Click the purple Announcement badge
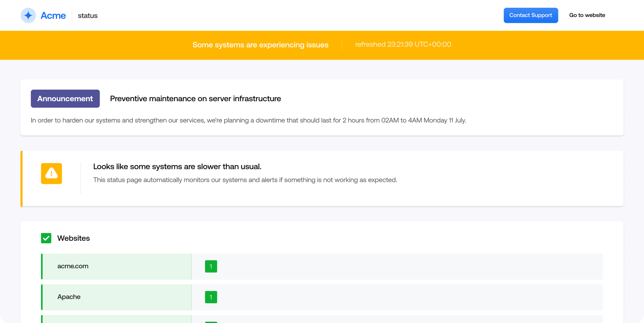The height and width of the screenshot is (323, 644). click(x=65, y=99)
